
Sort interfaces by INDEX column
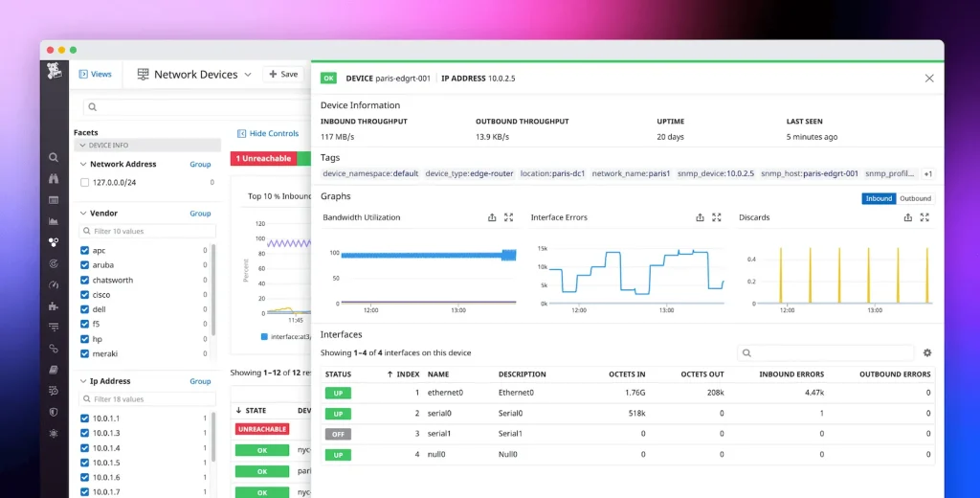pos(404,374)
